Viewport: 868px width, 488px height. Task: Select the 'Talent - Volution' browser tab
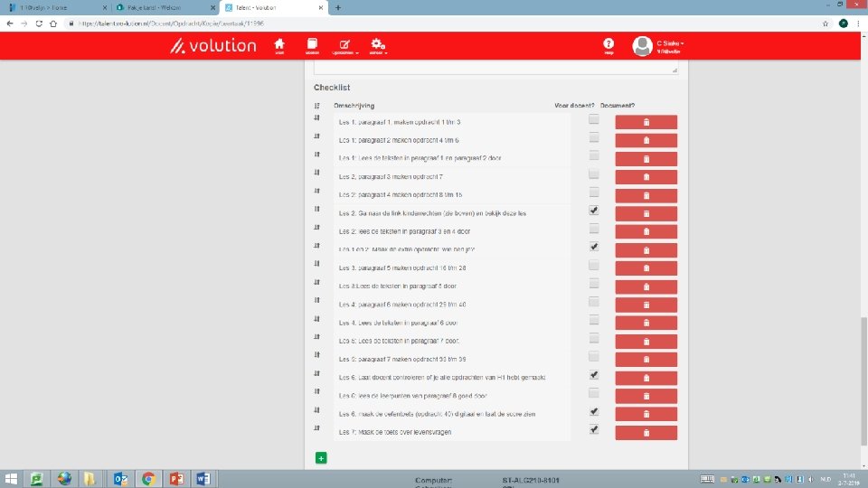pos(274,8)
